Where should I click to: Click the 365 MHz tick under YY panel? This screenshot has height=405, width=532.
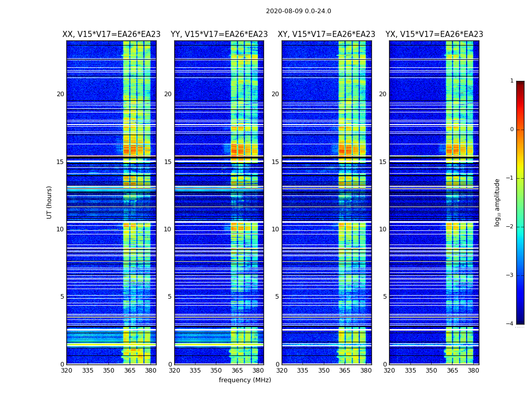point(237,371)
